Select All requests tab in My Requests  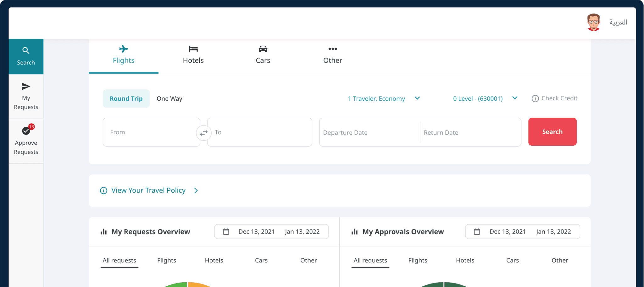click(119, 261)
